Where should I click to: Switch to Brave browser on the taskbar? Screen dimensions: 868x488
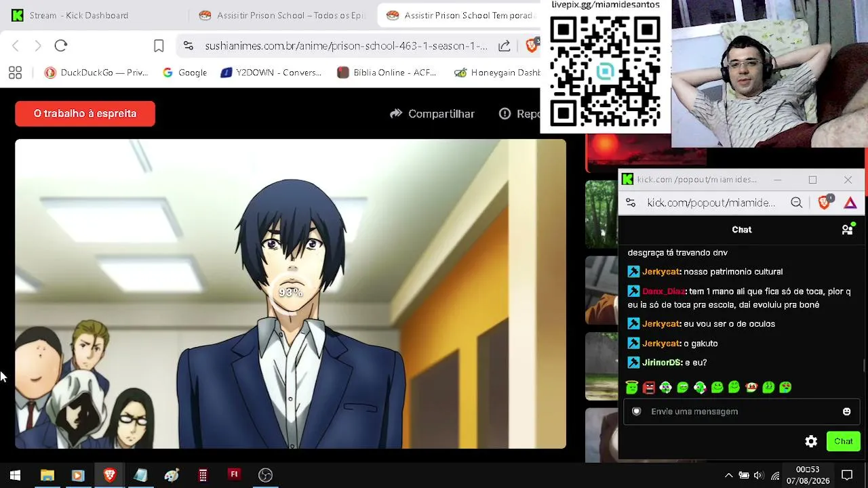(109, 475)
